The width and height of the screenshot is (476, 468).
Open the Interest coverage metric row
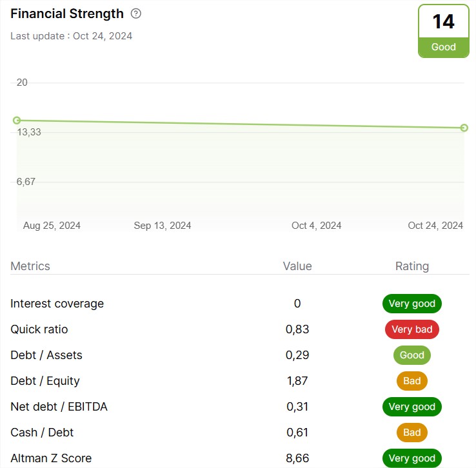(x=240, y=304)
